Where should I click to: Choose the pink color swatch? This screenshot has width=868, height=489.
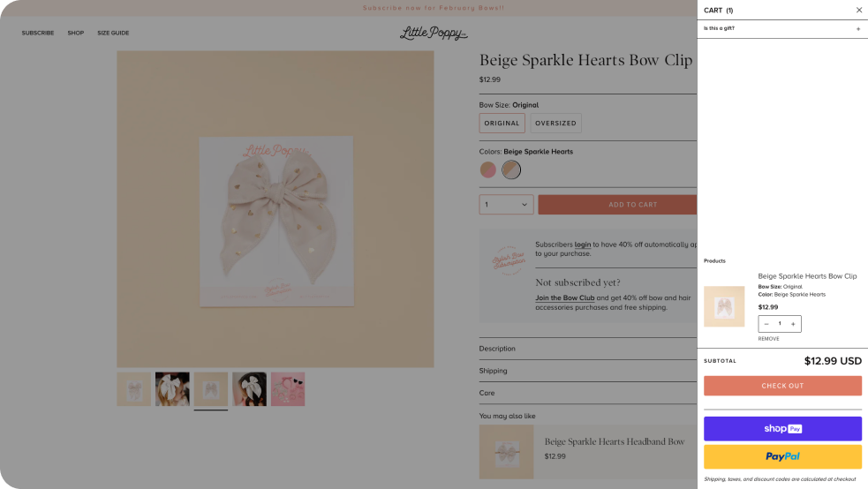(x=488, y=170)
